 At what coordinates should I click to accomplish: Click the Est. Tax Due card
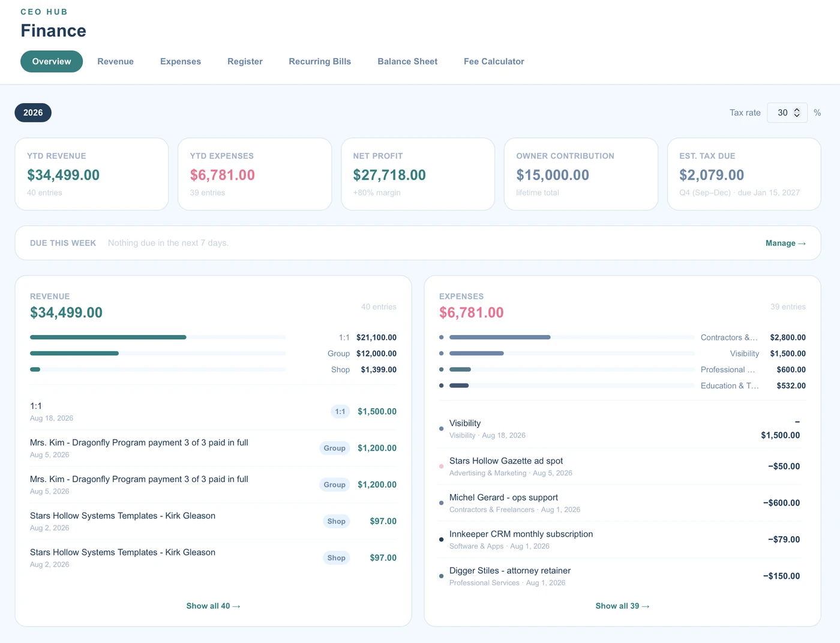point(744,174)
